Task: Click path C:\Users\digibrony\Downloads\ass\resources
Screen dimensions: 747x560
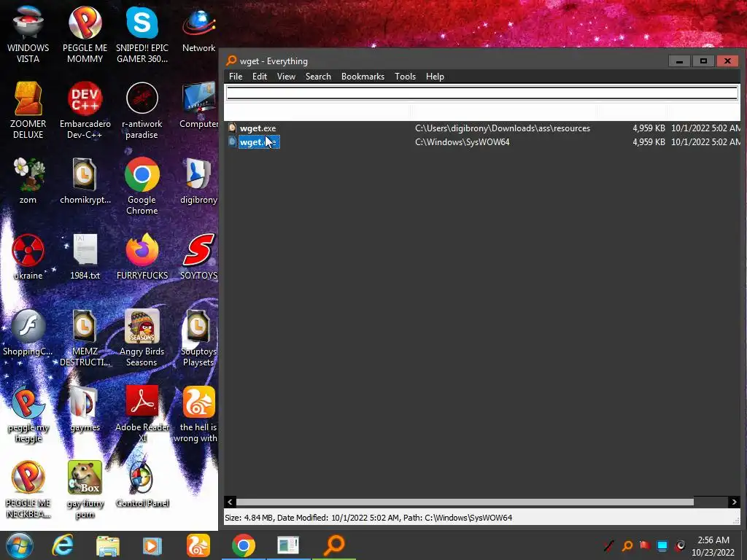Action: [x=503, y=128]
